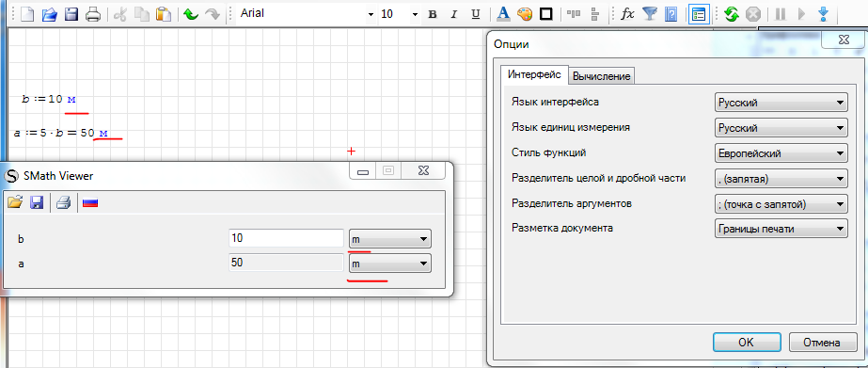This screenshot has height=368, width=868.
Task: Open the 'Язык интерфейса' dropdown
Action: [x=781, y=103]
